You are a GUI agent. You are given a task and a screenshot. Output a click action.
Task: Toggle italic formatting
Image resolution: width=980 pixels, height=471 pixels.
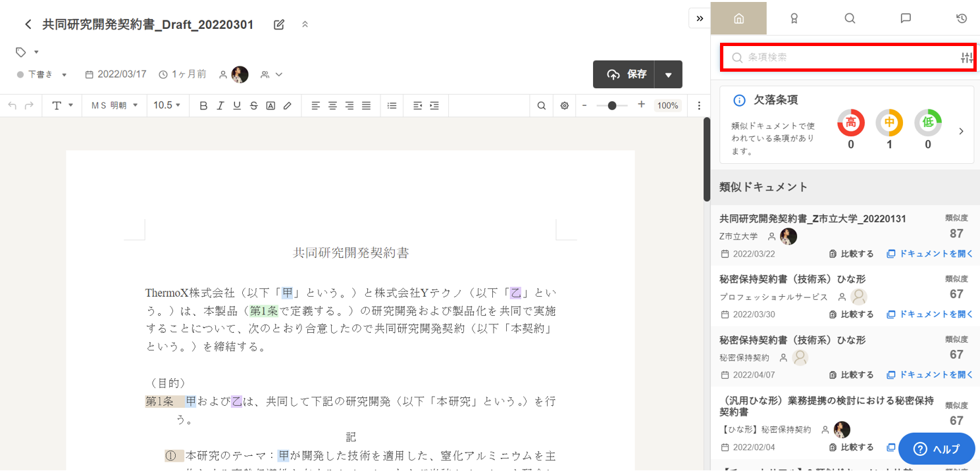[220, 105]
